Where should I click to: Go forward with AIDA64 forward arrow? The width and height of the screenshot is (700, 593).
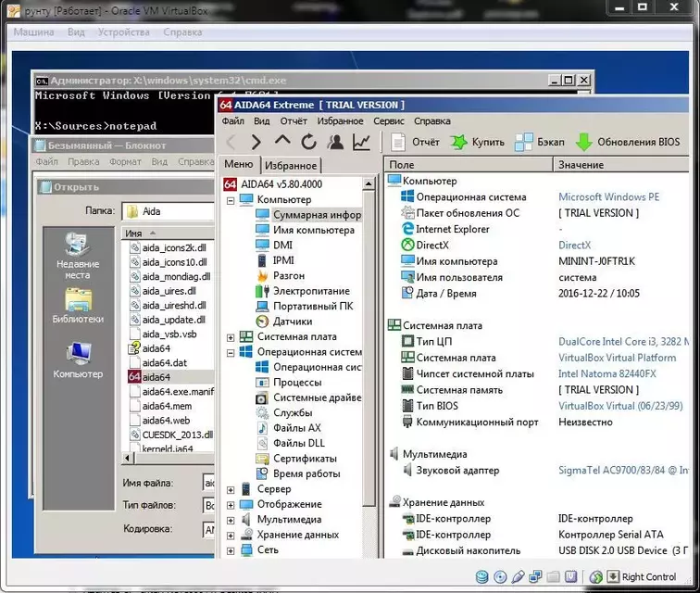point(256,142)
